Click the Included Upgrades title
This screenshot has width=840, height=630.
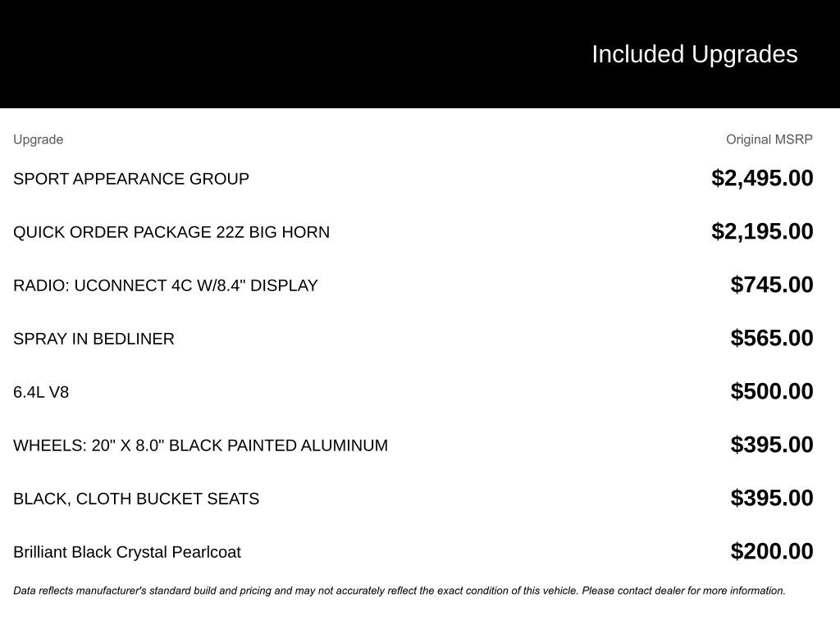[x=694, y=54]
